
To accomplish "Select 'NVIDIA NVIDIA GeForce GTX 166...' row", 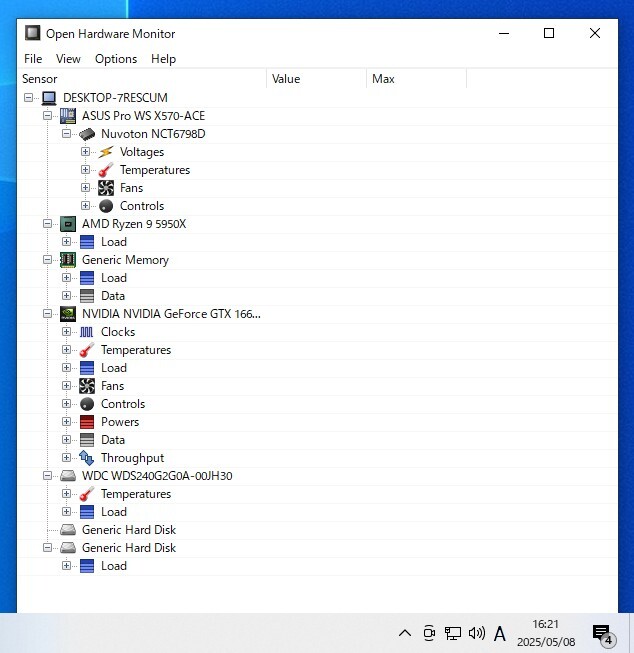I will click(317, 314).
